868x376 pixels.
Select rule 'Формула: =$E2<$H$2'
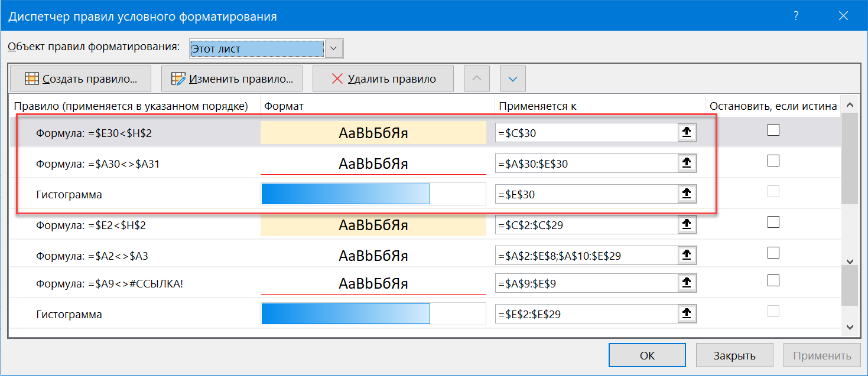tap(90, 225)
